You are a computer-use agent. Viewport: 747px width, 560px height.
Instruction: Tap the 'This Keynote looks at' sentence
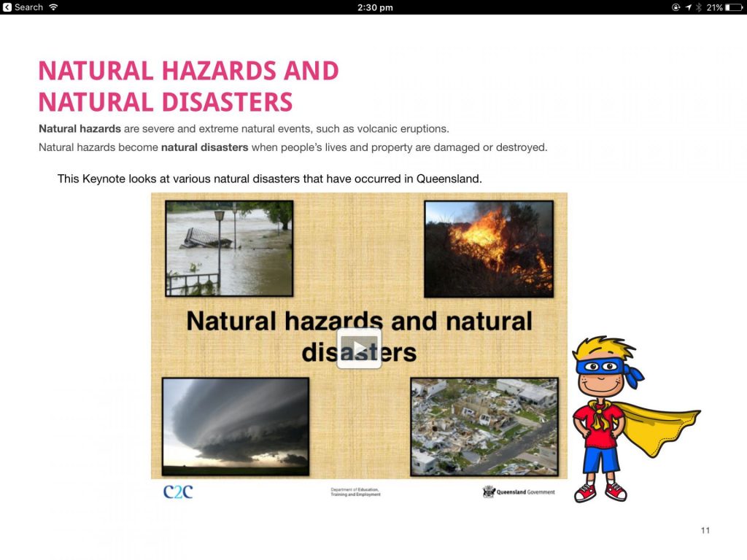point(270,179)
